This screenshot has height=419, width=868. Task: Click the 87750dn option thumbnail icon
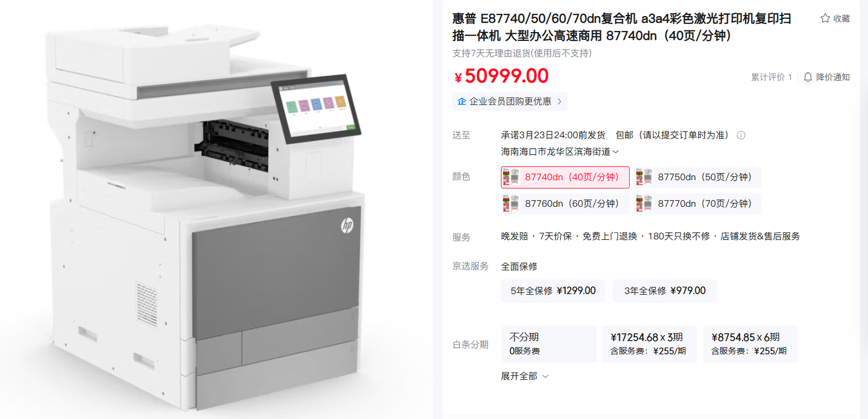click(644, 177)
